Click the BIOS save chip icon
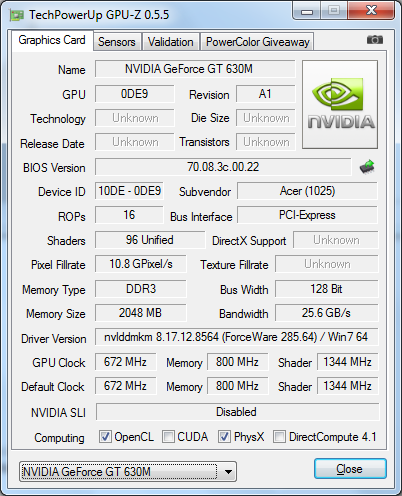Image resolution: width=402 pixels, height=496 pixels. click(367, 167)
